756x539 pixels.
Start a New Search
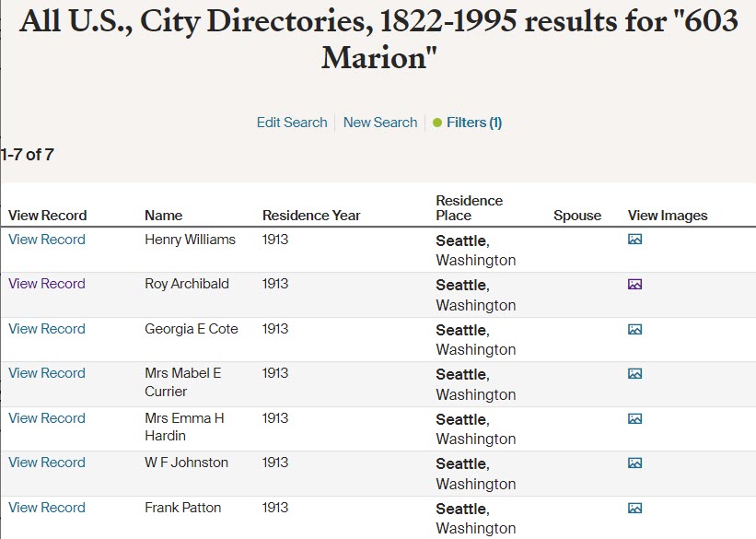(x=379, y=123)
